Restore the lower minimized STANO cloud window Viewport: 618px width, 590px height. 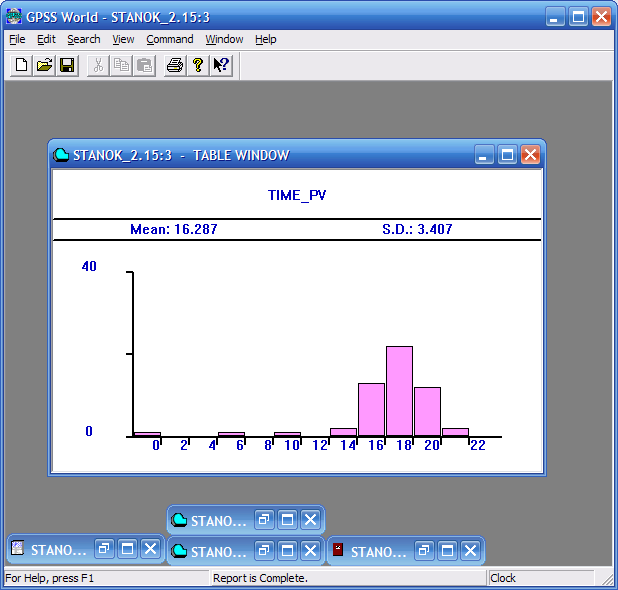pos(264,550)
